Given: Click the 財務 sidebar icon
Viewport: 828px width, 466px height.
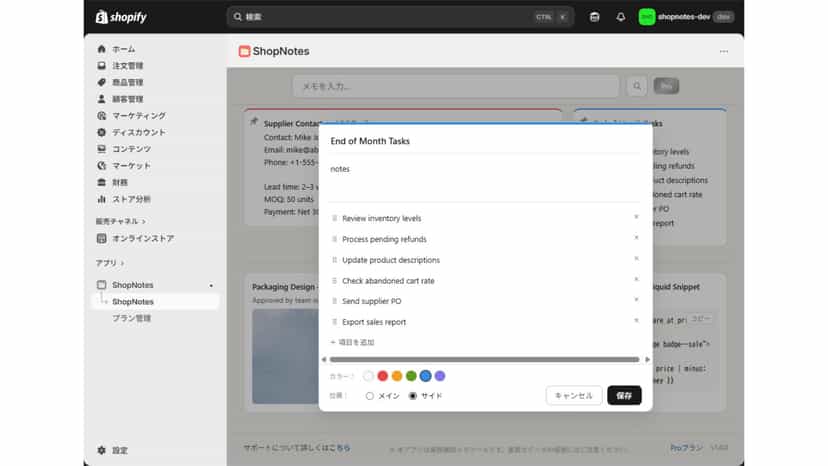Looking at the screenshot, I should pos(101,182).
